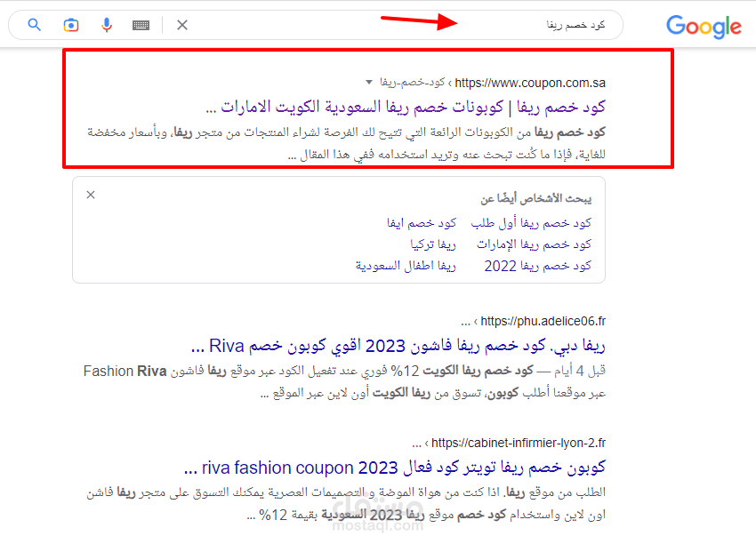Dismiss the 'people also search for' box
The image size is (756, 544).
(91, 195)
